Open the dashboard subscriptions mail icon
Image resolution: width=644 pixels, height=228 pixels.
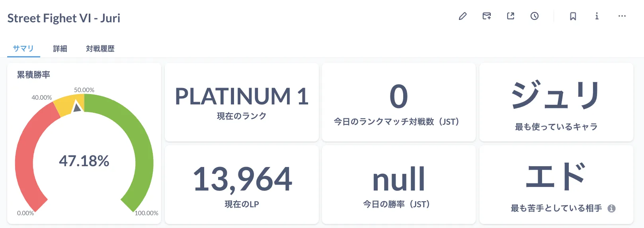click(486, 16)
